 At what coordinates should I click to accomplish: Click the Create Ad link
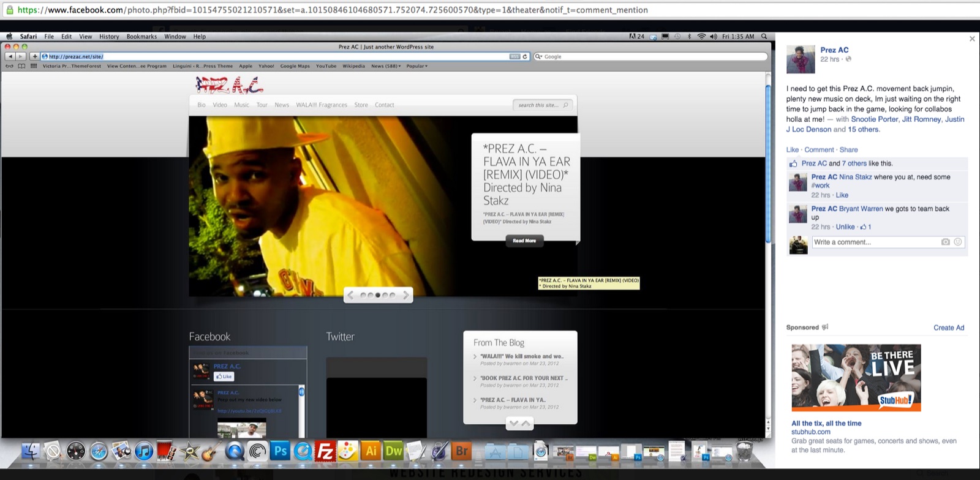[x=949, y=328]
